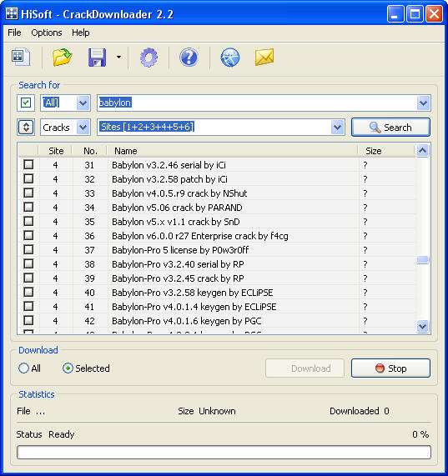Click the Downloaded 0 statistics text

360,411
